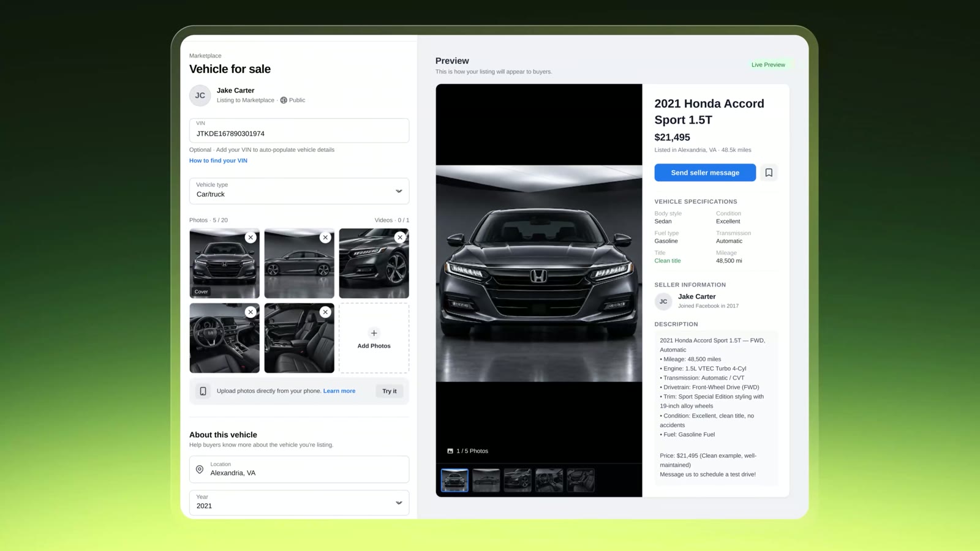This screenshot has width=980, height=551.
Task: Remove the front seats interior photo
Action: (325, 312)
